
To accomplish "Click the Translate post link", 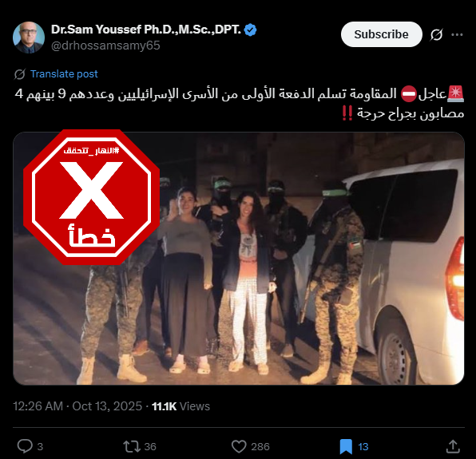I will [64, 73].
